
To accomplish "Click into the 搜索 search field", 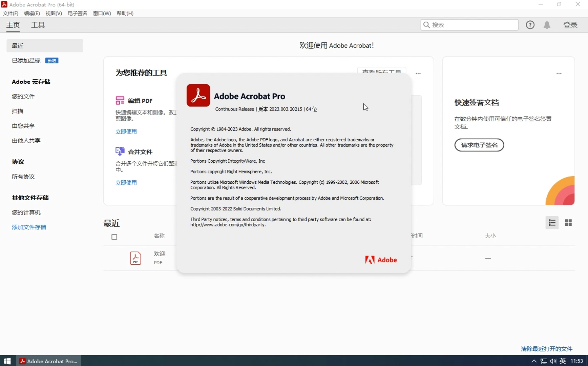I will pos(469,25).
